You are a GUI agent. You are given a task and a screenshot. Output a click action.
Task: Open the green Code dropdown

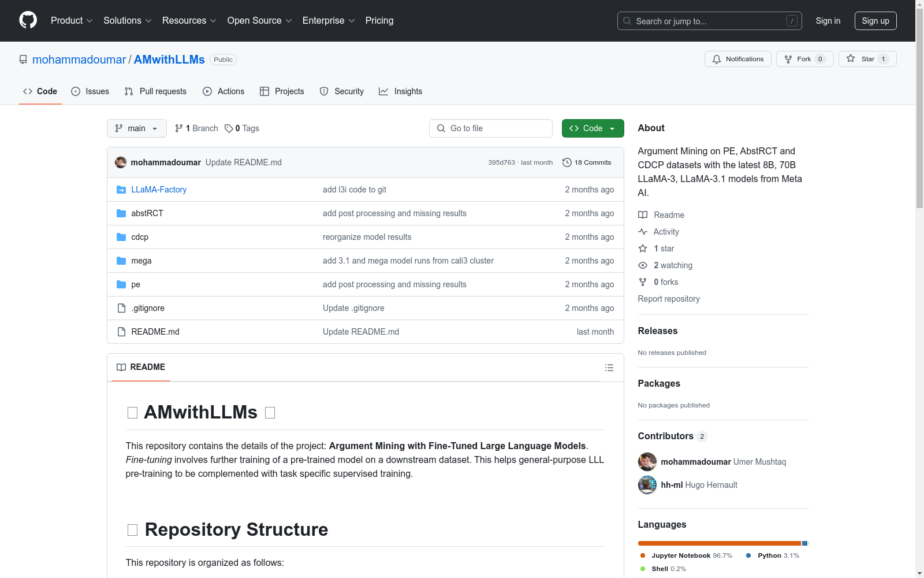[x=593, y=128]
